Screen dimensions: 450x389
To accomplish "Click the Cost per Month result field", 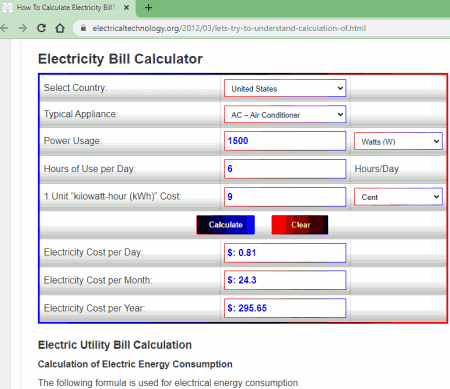I will (285, 280).
